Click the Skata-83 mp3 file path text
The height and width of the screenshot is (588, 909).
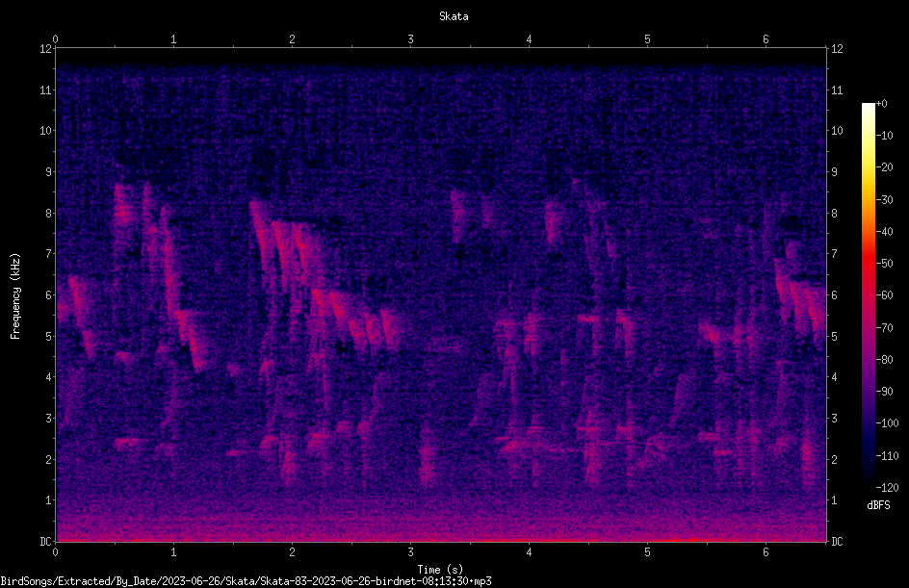pos(246,581)
